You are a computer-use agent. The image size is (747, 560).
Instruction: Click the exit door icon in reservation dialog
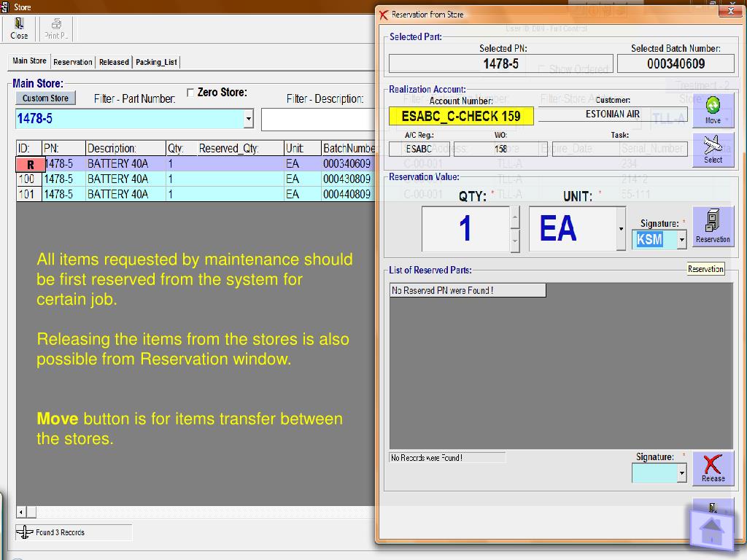click(712, 507)
